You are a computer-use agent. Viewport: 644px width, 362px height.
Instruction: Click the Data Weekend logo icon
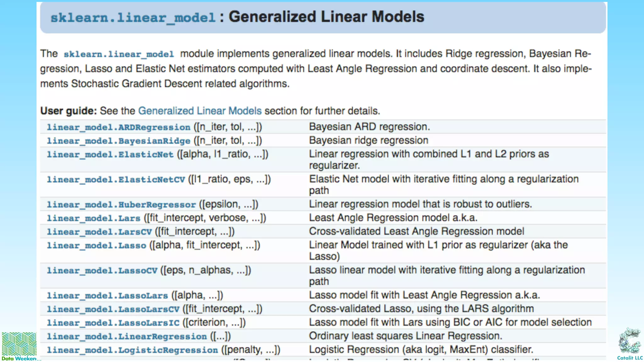click(19, 344)
